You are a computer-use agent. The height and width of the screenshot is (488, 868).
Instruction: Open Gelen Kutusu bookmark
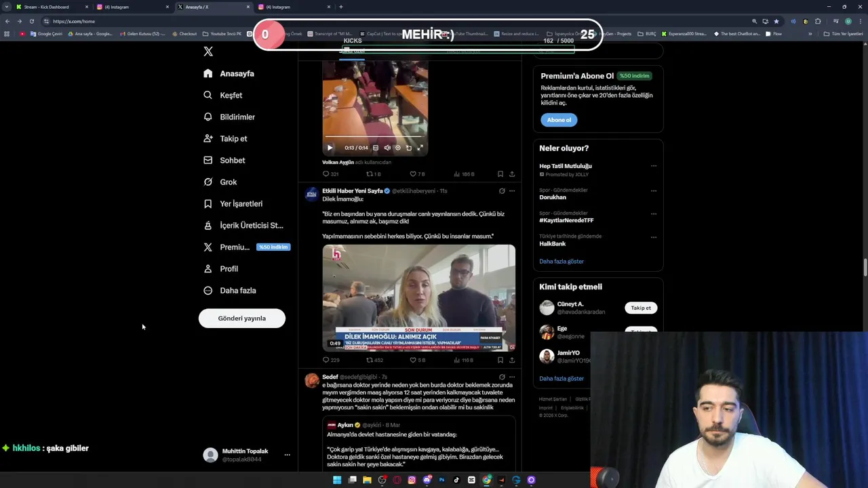(142, 34)
